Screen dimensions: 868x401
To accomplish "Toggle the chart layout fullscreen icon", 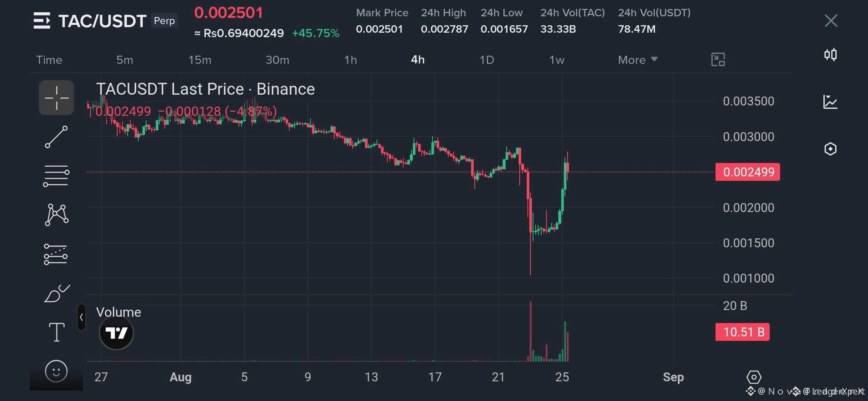I will pyautogui.click(x=718, y=59).
